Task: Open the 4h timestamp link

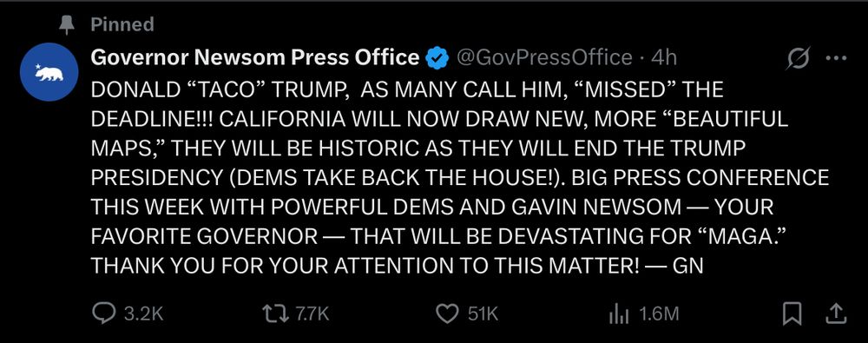Action: [664, 57]
